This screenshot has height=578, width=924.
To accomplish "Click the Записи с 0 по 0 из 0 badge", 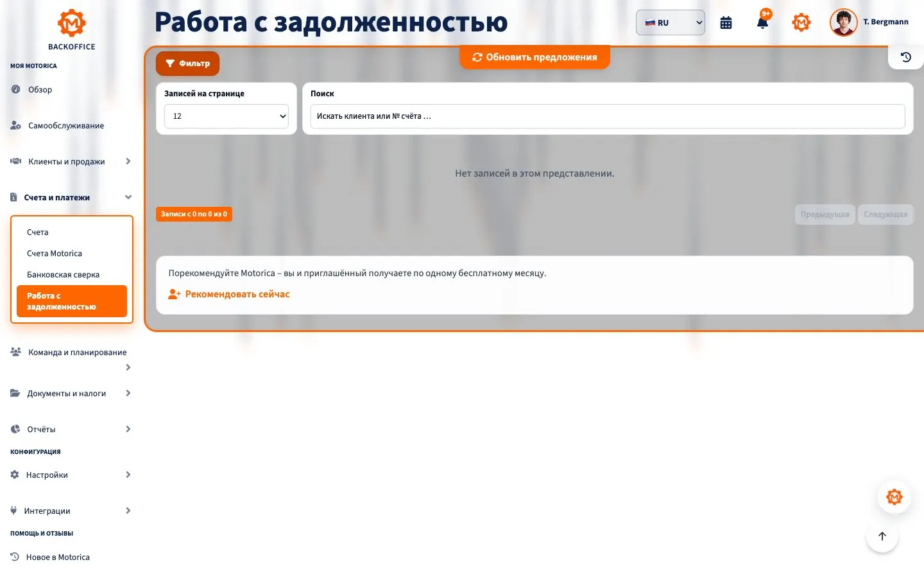I will [194, 214].
